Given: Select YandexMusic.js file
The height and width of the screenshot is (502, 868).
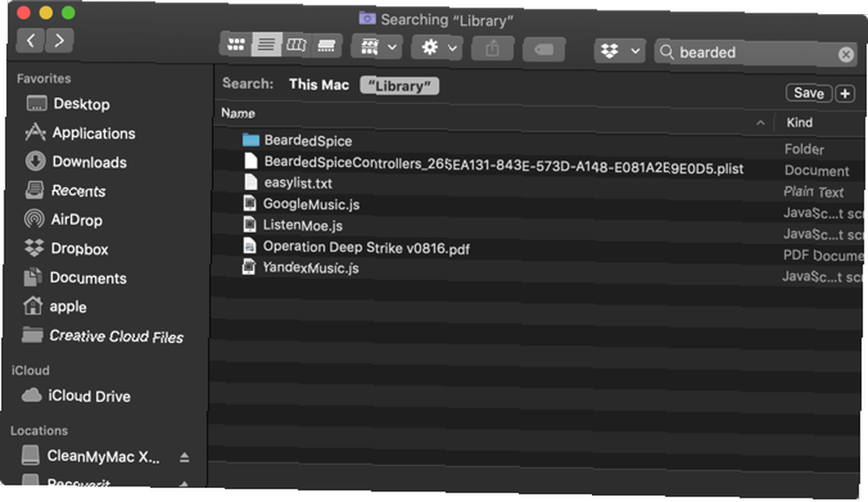Looking at the screenshot, I should tap(310, 268).
